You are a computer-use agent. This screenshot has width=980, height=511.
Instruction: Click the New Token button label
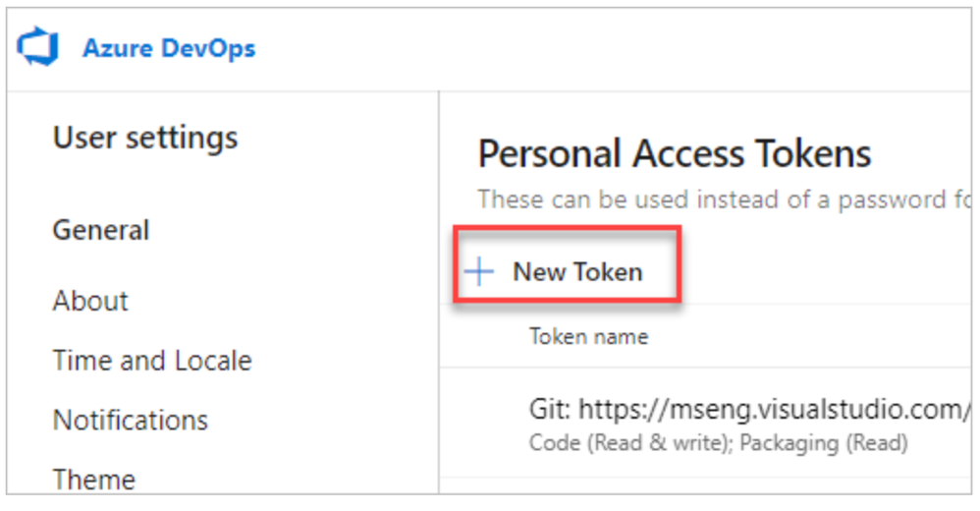click(577, 272)
